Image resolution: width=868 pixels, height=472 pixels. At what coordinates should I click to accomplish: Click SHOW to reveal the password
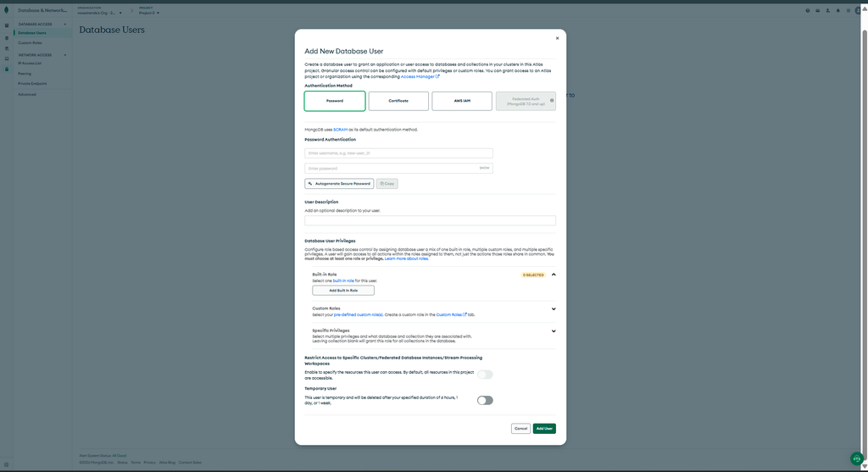point(484,168)
